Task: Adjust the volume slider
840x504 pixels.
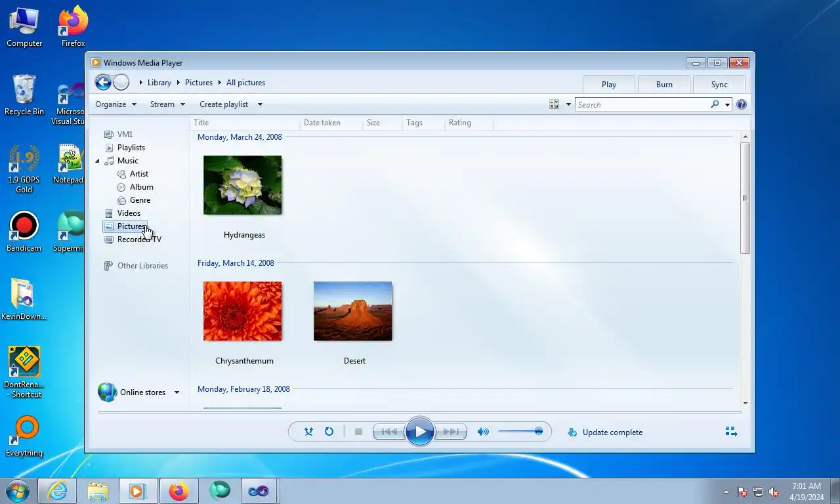Action: (520, 432)
